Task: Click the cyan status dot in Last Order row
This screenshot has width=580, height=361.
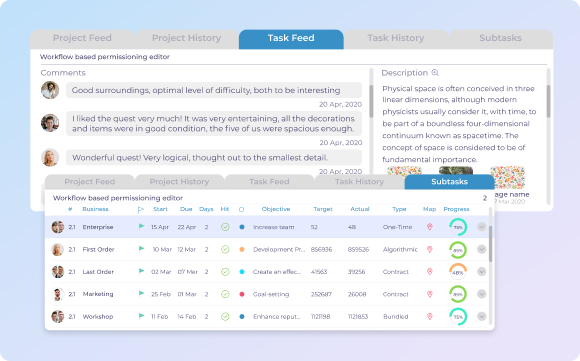Action: [x=242, y=271]
